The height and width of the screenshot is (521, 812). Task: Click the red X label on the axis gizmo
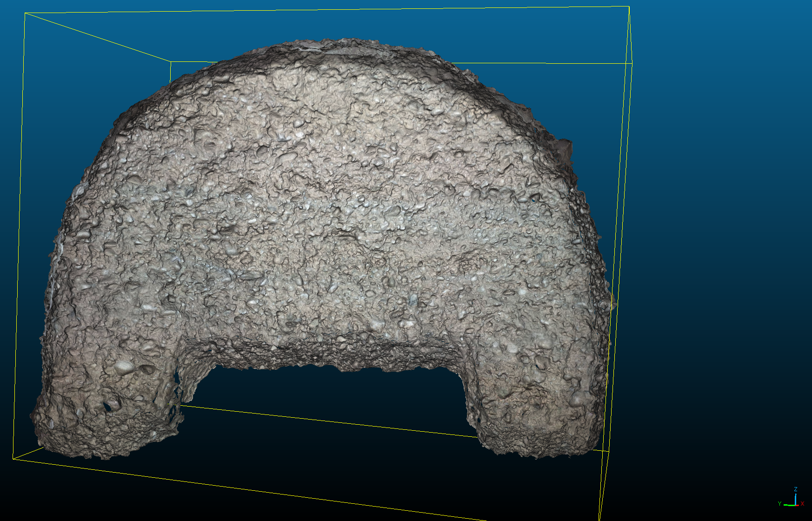(x=802, y=504)
